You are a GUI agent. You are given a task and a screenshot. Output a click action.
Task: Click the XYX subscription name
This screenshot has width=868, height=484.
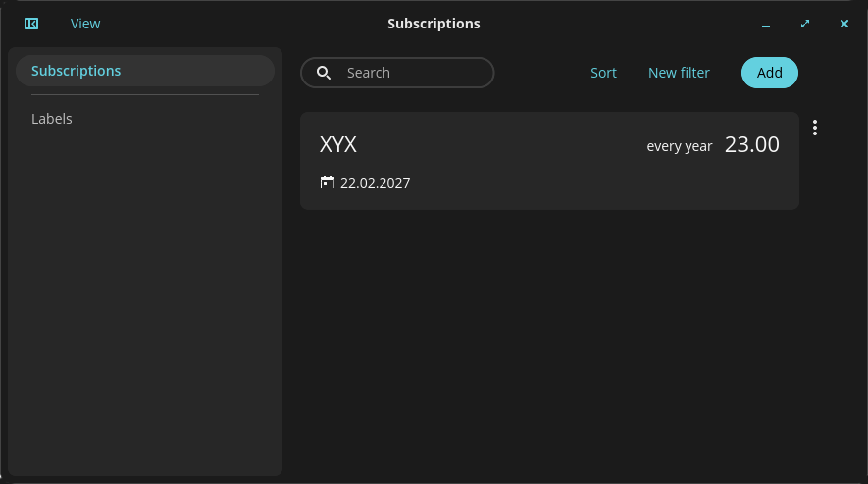click(x=338, y=144)
